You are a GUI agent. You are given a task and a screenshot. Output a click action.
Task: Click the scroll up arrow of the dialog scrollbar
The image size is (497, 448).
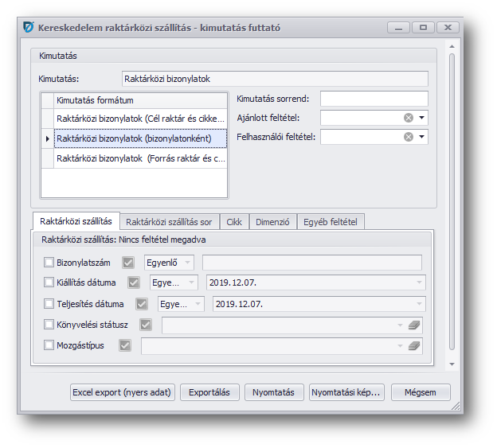(x=452, y=47)
